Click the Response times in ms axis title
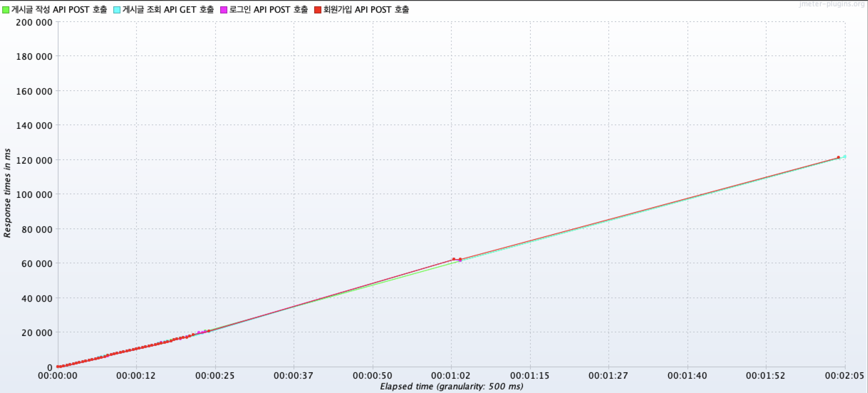Viewport: 868px width, 393px height. [7, 193]
